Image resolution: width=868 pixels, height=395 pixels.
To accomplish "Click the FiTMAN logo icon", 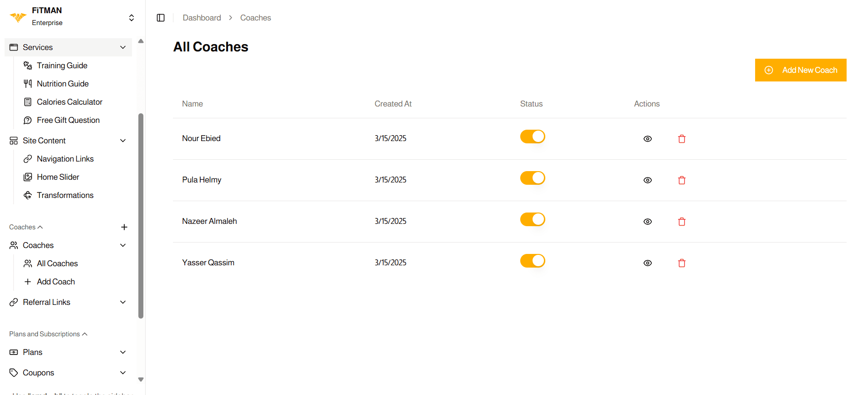I will [x=18, y=17].
